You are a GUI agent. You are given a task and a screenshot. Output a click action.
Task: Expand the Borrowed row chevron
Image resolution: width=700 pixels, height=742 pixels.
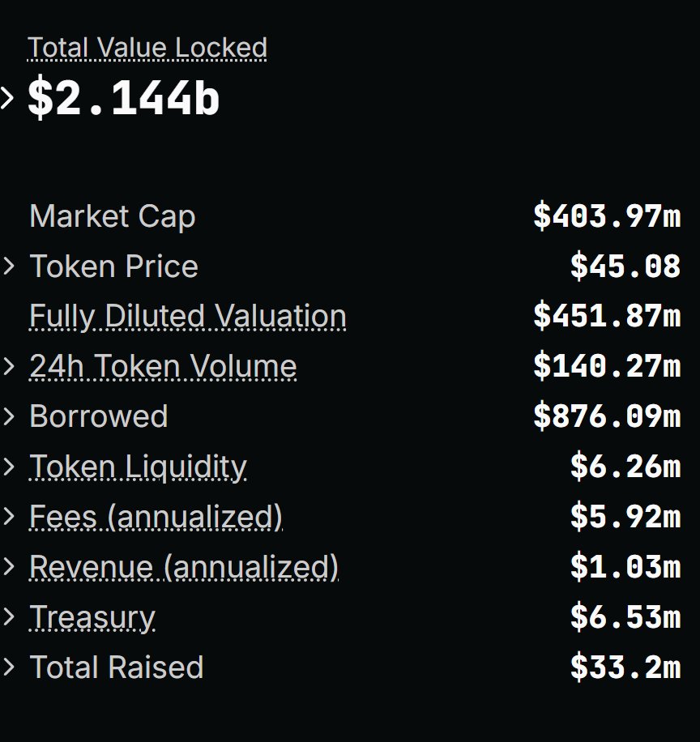pyautogui.click(x=9, y=416)
